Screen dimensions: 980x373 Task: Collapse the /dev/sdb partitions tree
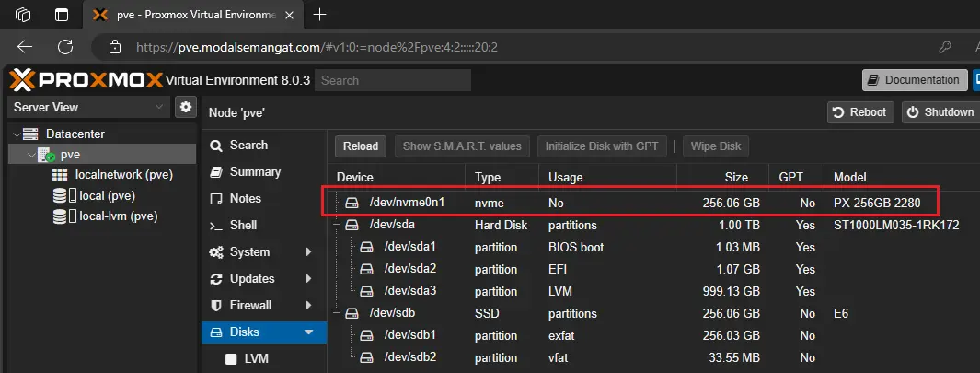pyautogui.click(x=337, y=313)
